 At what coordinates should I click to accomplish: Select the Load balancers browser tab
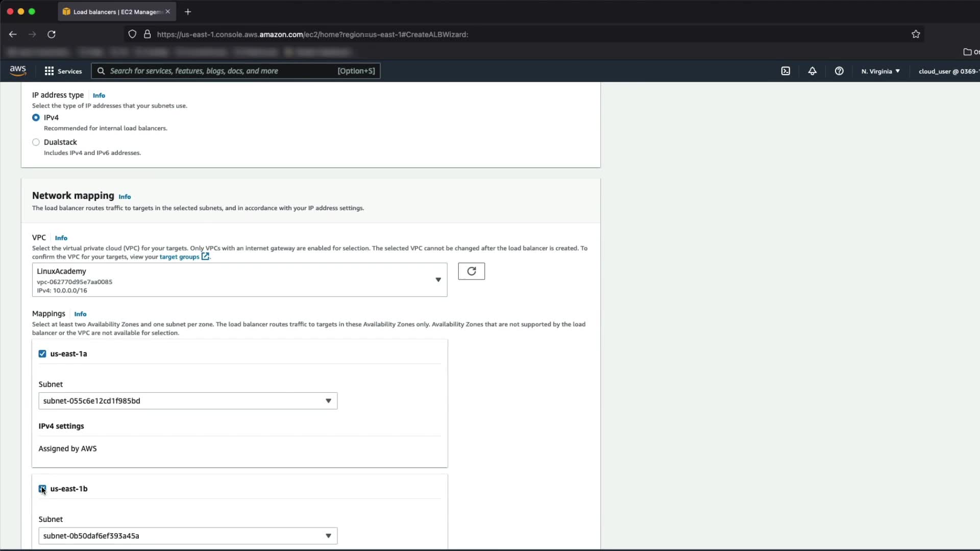point(116,12)
